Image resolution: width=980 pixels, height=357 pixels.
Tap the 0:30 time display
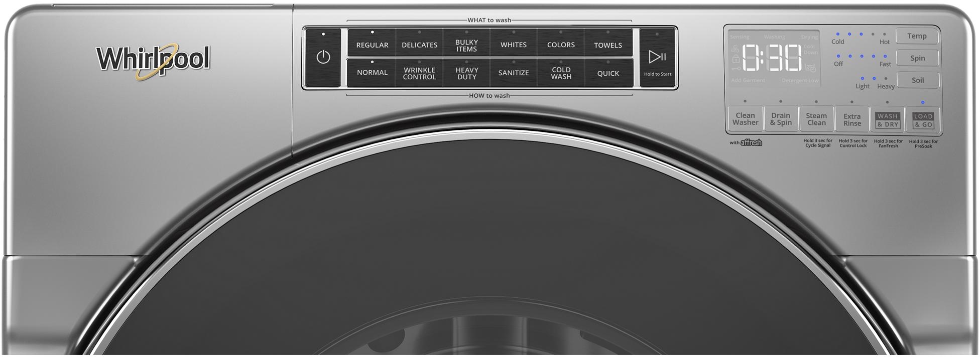(772, 58)
